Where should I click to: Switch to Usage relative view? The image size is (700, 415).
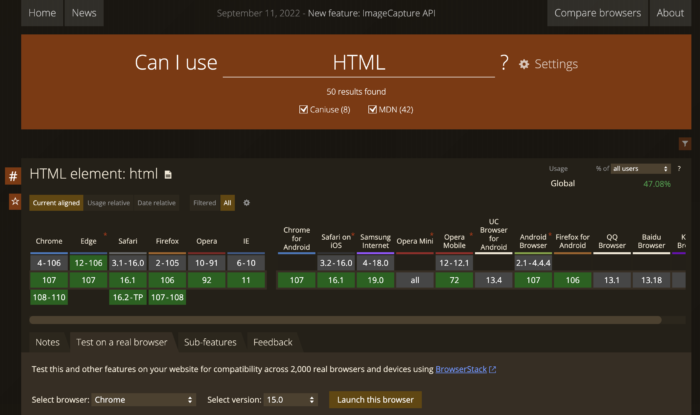pos(109,203)
